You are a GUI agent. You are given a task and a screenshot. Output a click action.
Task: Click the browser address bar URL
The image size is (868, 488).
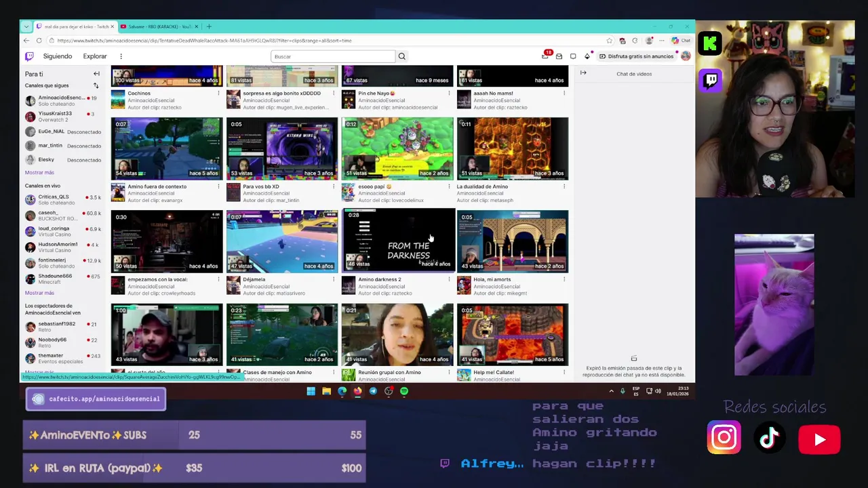[x=204, y=41]
